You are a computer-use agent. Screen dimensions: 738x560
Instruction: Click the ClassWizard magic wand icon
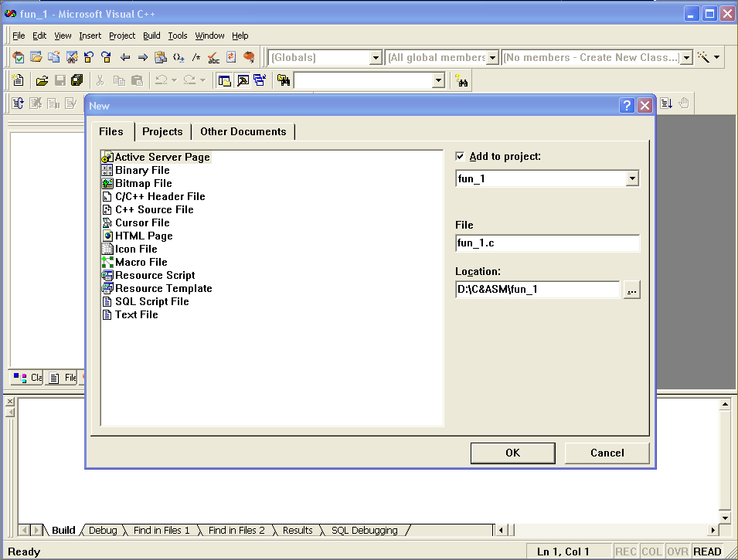click(703, 57)
